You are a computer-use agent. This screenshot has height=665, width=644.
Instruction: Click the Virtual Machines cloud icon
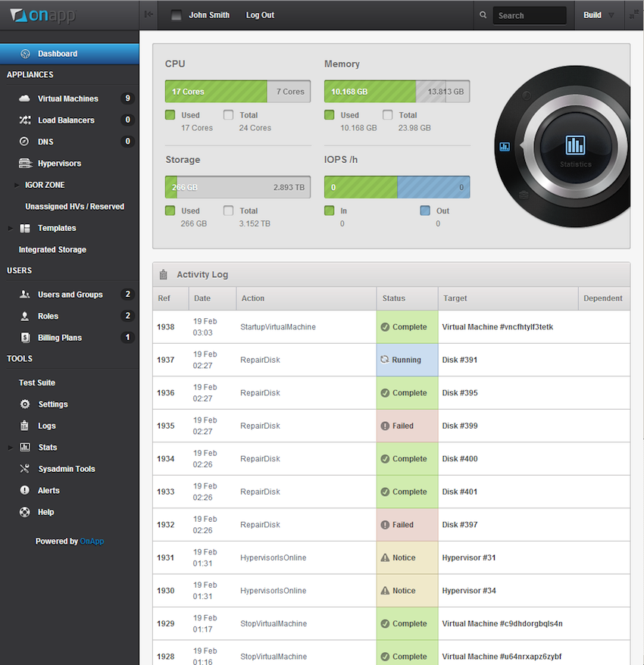click(24, 98)
